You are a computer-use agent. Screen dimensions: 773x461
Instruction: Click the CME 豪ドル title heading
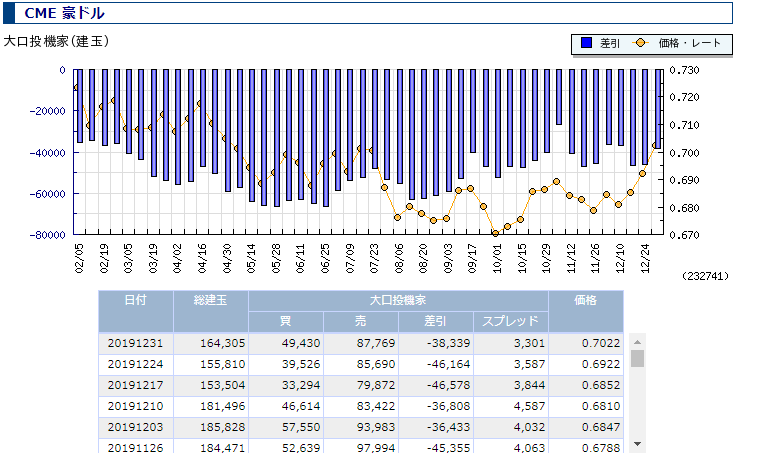(64, 13)
